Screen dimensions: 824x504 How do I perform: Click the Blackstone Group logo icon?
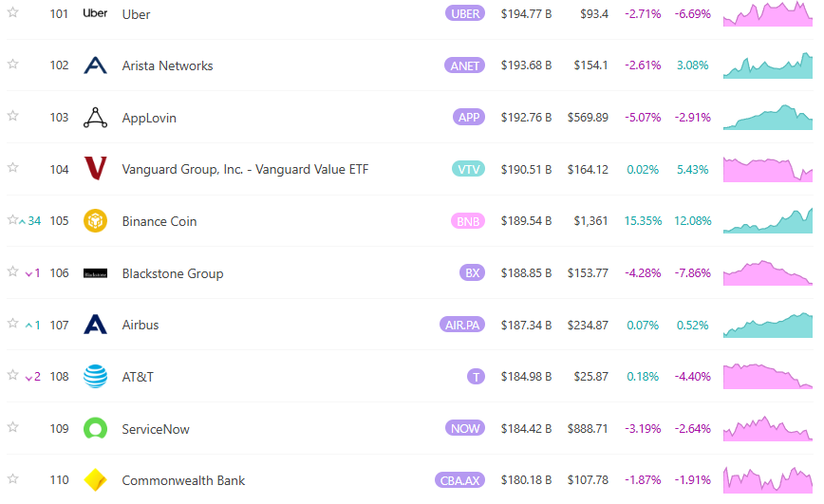[x=95, y=273]
